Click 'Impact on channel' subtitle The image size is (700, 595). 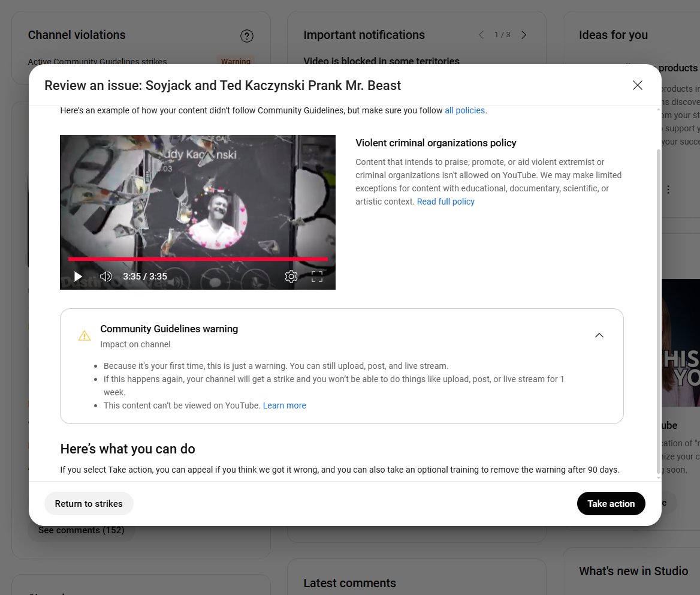click(135, 344)
